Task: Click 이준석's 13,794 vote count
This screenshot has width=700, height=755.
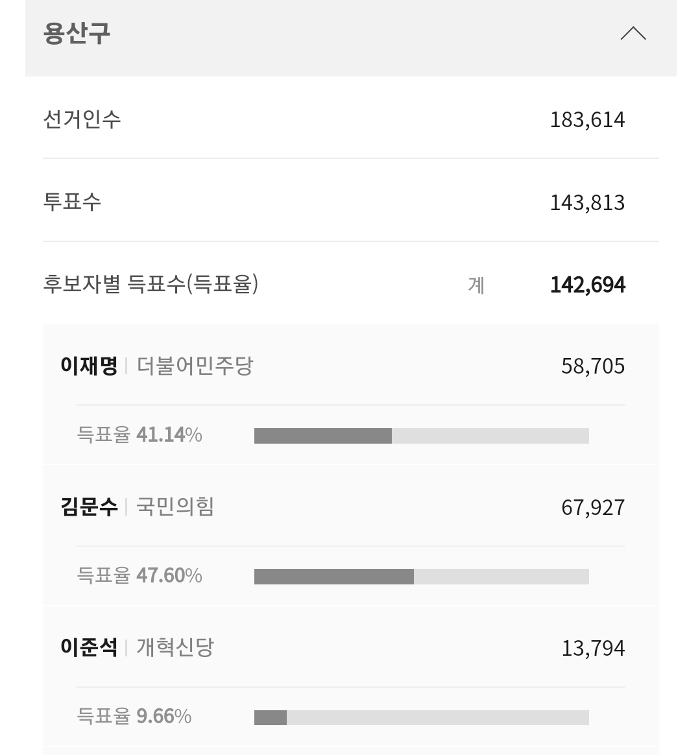Action: tap(592, 649)
